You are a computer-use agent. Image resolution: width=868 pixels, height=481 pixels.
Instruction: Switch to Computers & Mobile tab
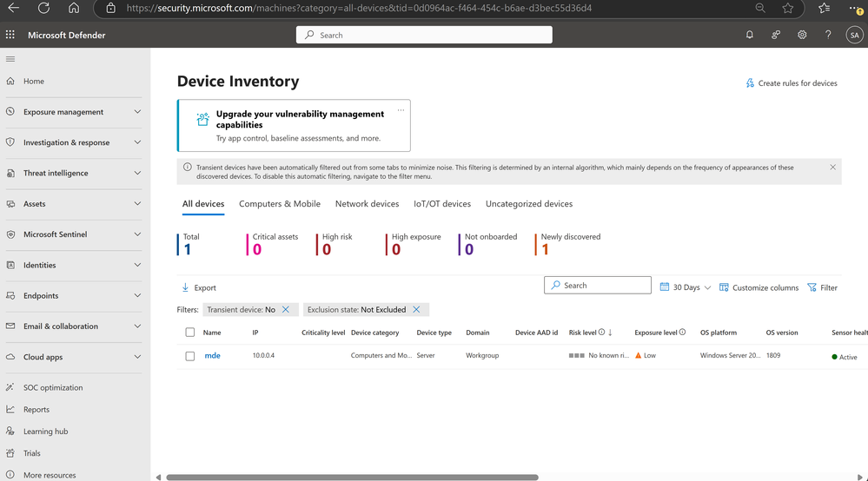pyautogui.click(x=280, y=203)
